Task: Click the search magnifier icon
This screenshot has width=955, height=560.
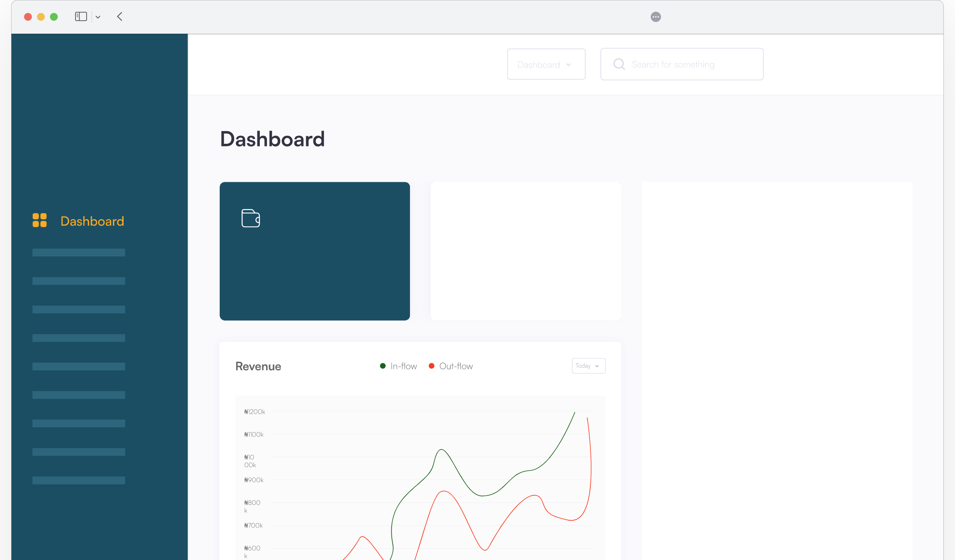Action: (x=619, y=64)
